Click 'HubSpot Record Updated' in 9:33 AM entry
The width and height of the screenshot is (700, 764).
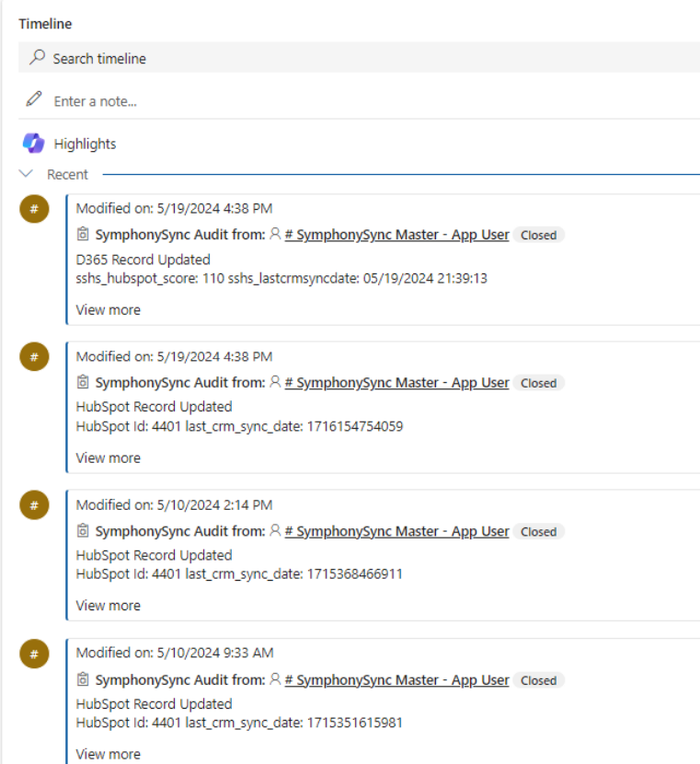coord(154,704)
